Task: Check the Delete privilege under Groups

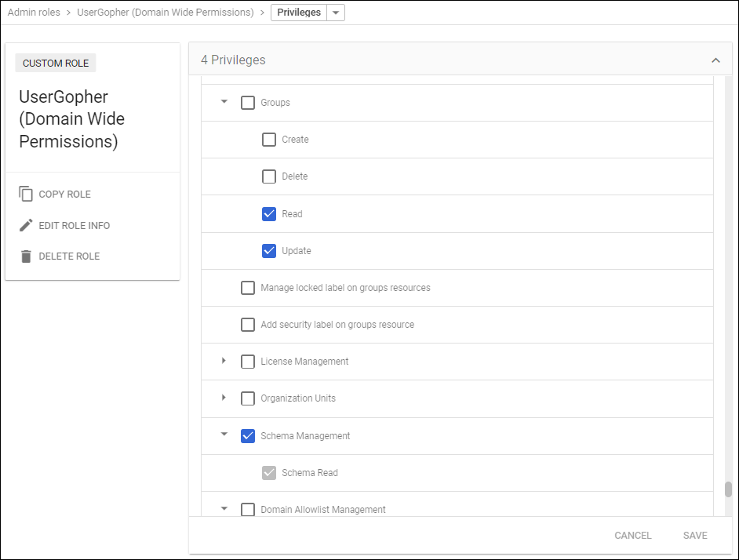Action: click(x=269, y=176)
